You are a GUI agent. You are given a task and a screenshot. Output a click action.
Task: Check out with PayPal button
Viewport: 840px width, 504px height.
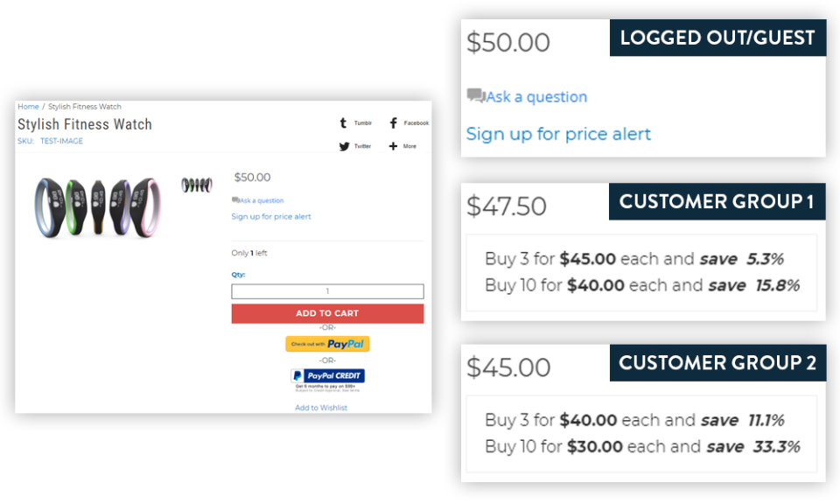[327, 344]
